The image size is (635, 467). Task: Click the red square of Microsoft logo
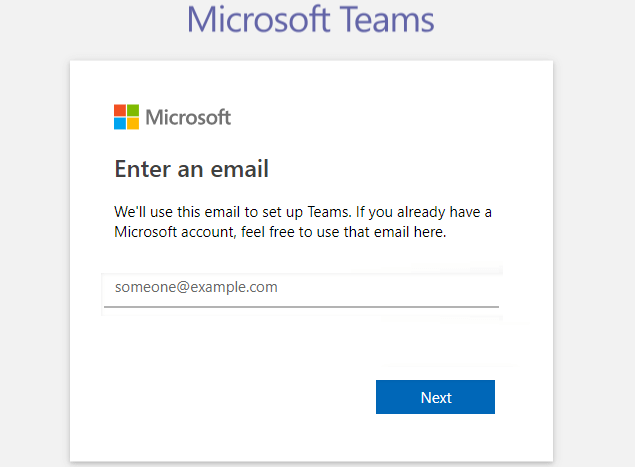pos(120,111)
